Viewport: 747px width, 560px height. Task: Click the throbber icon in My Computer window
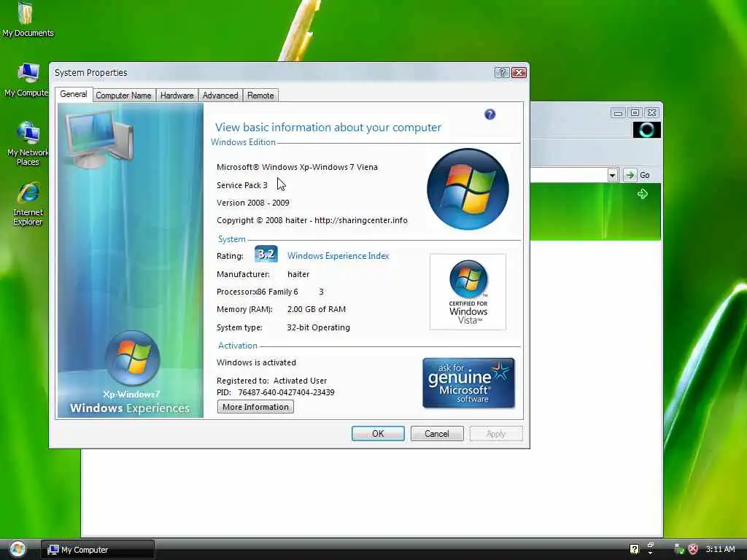point(646,130)
